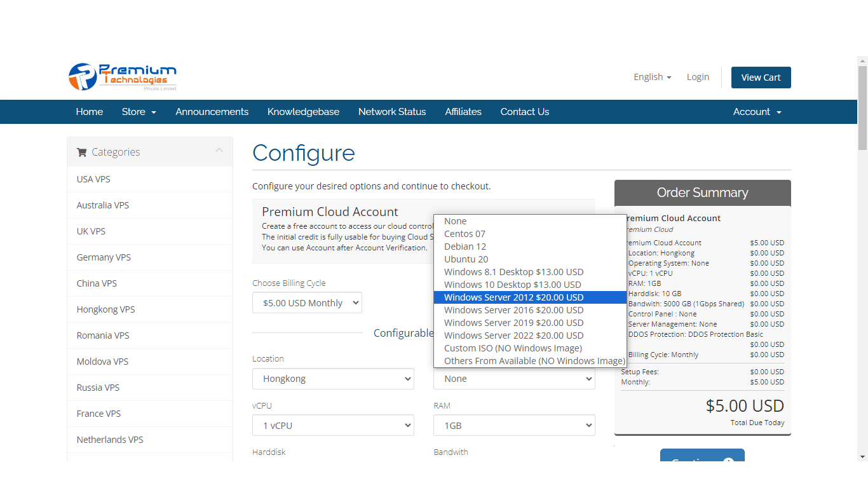This screenshot has width=868, height=488.
Task: Click the scrollbar down arrow
Action: click(862, 456)
